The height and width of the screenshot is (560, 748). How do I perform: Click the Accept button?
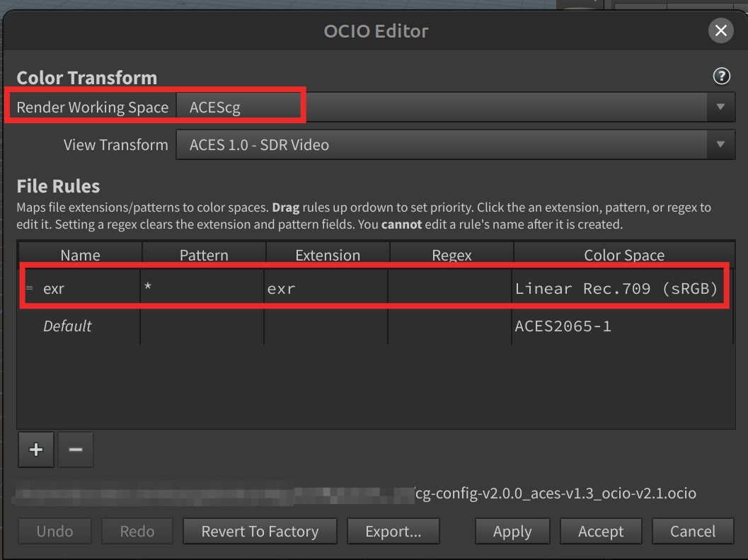click(601, 531)
